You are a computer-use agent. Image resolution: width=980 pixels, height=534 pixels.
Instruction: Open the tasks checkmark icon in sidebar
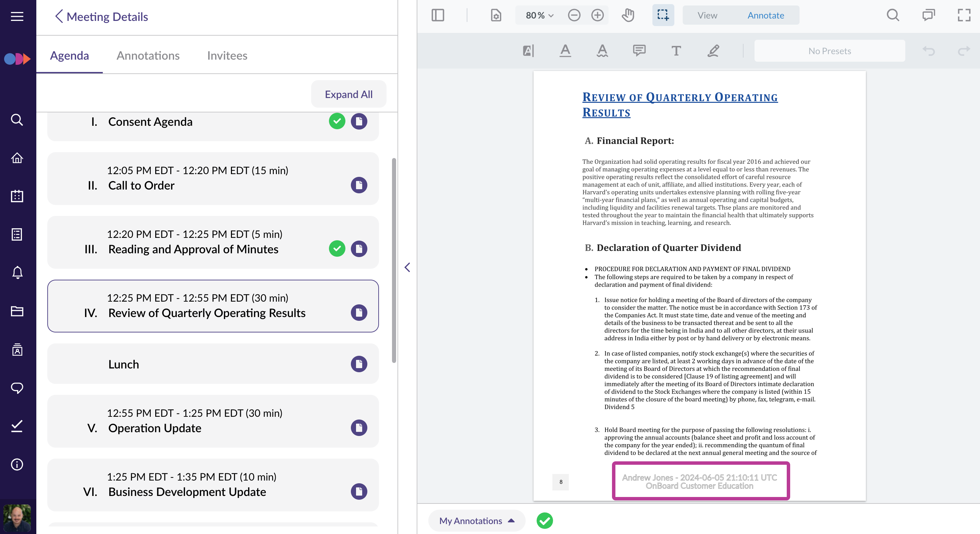point(17,426)
